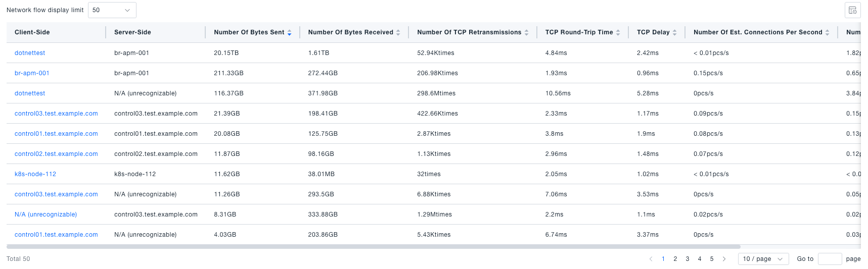
Task: Click the Go to page number field
Action: [830, 259]
